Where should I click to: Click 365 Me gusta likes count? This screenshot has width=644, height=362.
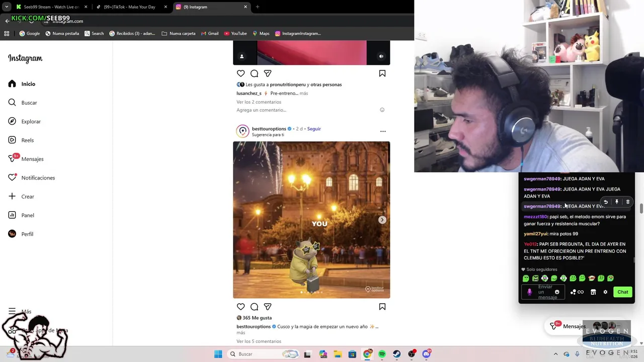pos(257,318)
